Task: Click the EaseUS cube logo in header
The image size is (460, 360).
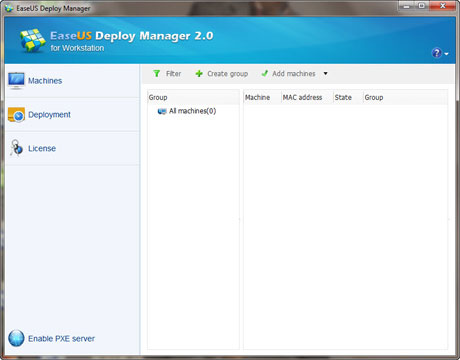Action: click(x=32, y=40)
